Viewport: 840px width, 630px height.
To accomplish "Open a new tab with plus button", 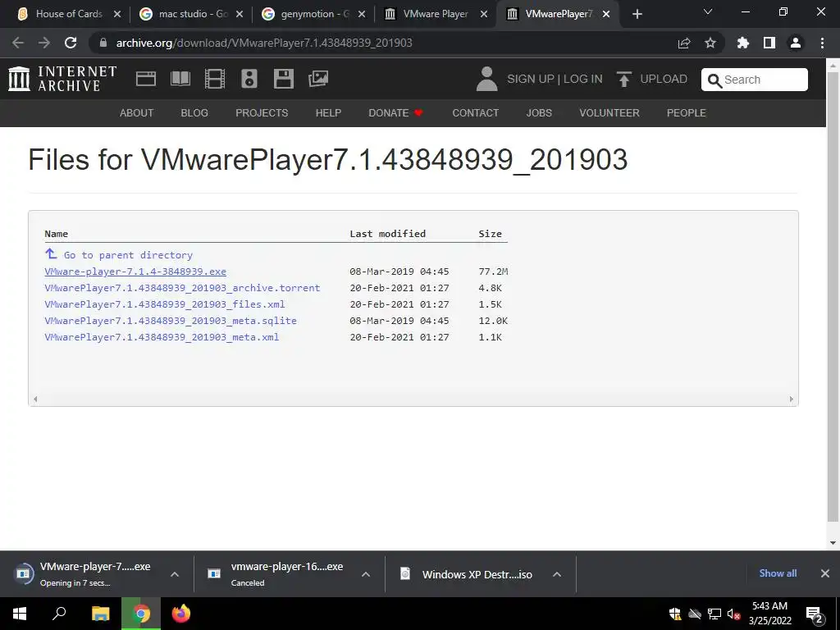I will [x=637, y=15].
